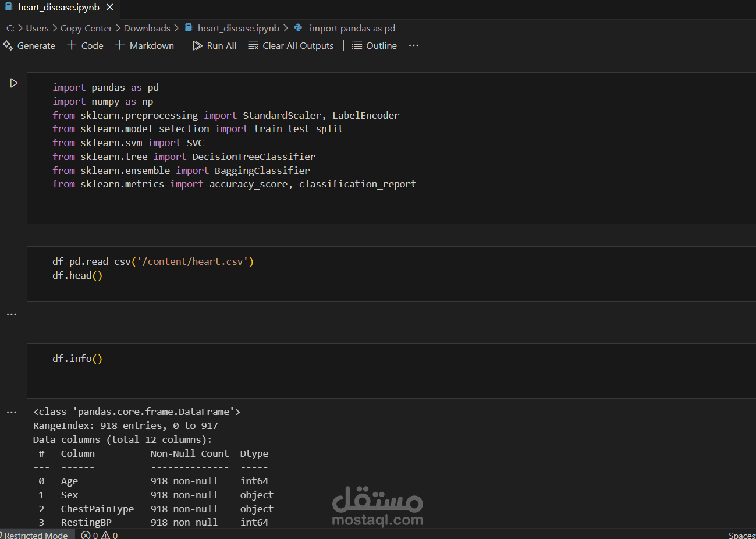Click into the df.read_csv code cell
This screenshot has width=756, height=539.
pos(391,274)
